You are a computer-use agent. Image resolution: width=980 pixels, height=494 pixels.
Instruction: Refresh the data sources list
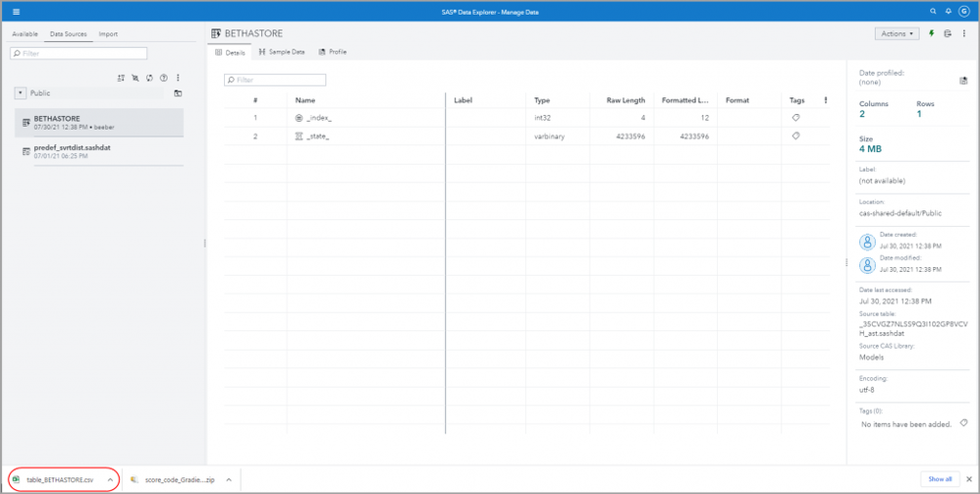coord(149,79)
